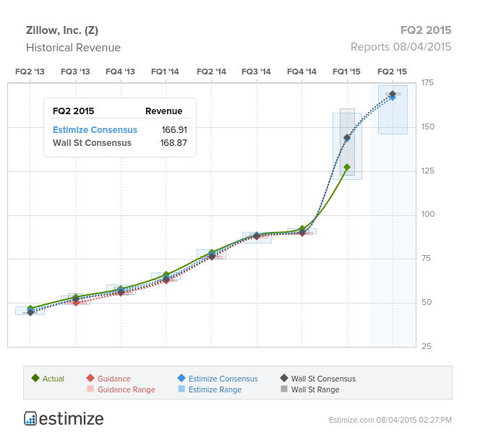Toggle the Guidance series legend label
The height and width of the screenshot is (448, 488).
[x=114, y=379]
